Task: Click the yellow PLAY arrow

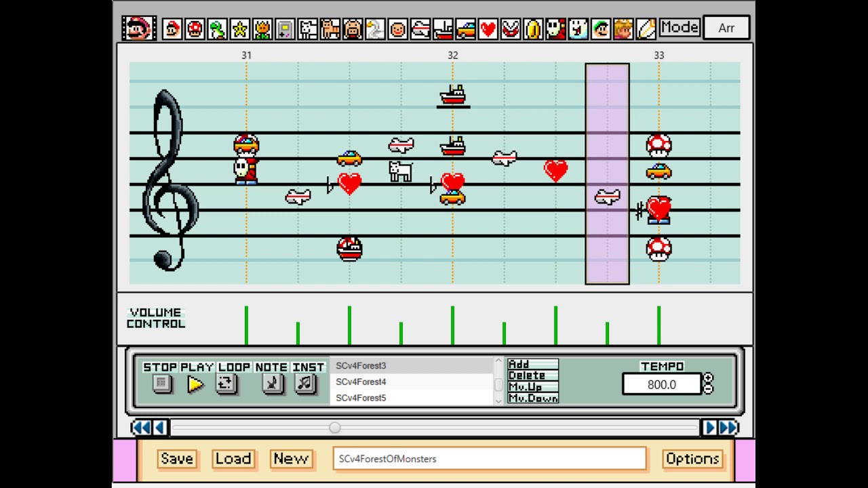Action: click(195, 384)
